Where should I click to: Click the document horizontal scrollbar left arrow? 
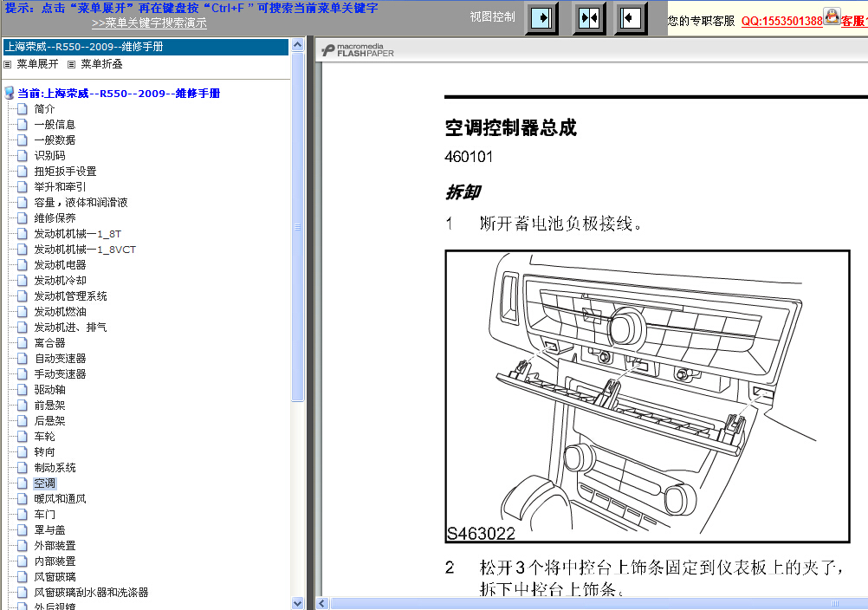click(x=322, y=603)
